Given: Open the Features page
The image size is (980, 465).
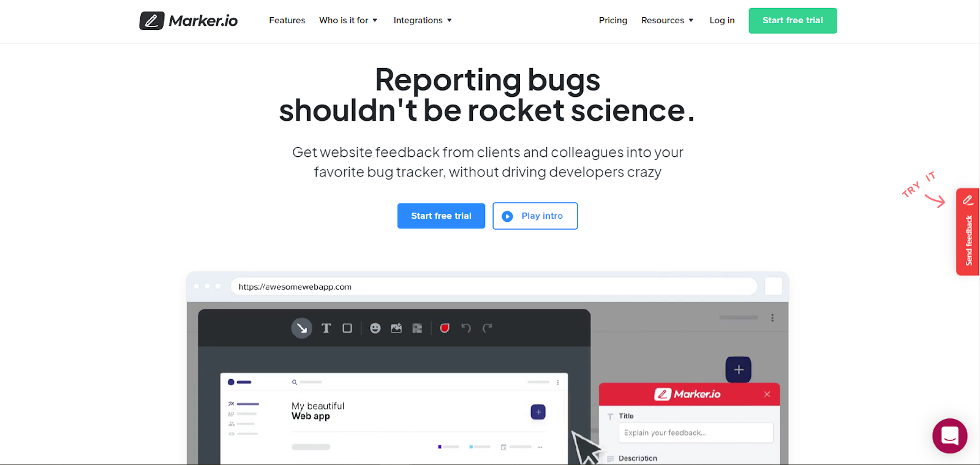Looking at the screenshot, I should [287, 20].
